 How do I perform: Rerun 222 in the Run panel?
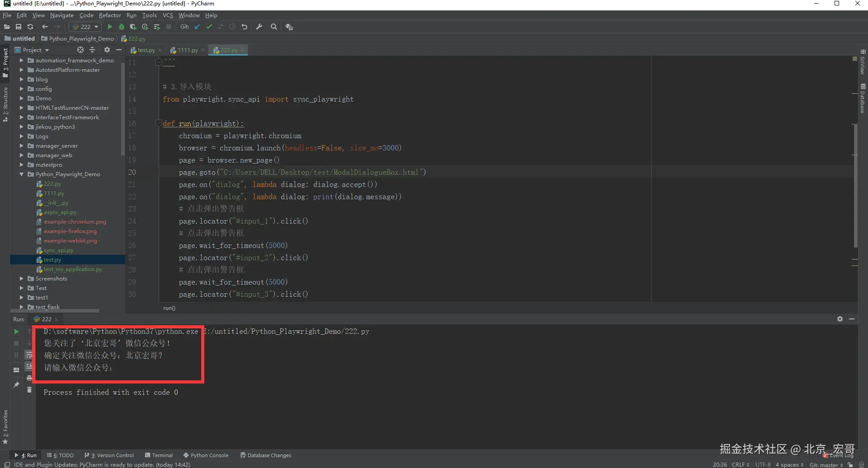(x=16, y=331)
